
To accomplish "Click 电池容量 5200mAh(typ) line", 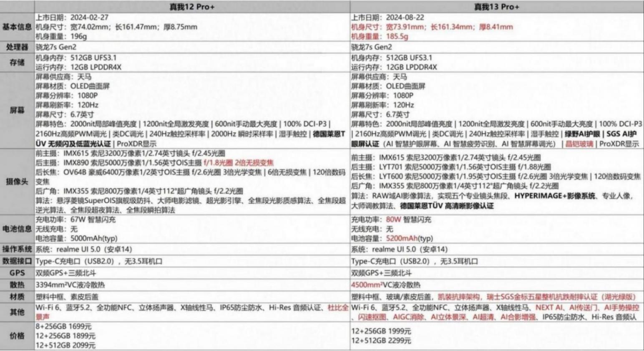I will [x=392, y=238].
